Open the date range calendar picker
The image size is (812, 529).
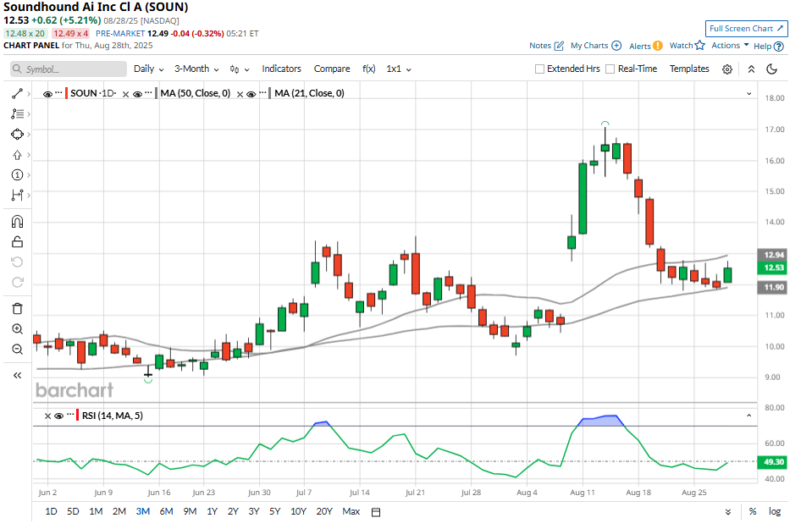pyautogui.click(x=376, y=512)
